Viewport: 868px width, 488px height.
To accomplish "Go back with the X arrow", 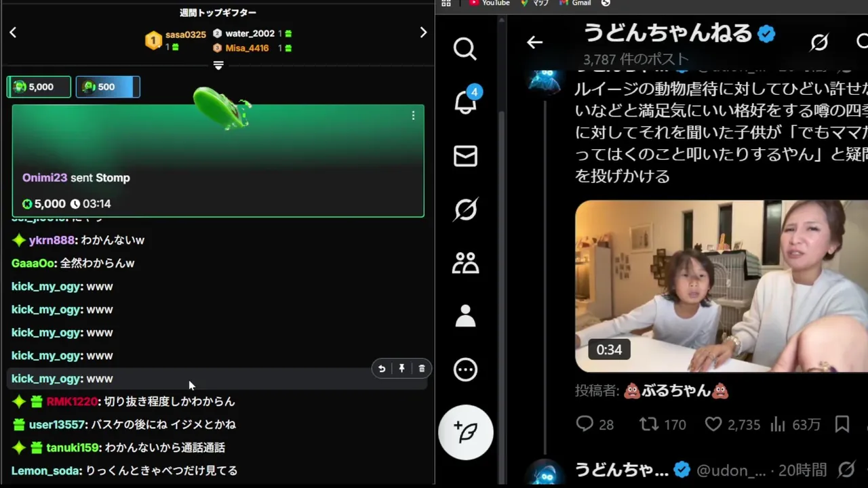I will click(534, 42).
